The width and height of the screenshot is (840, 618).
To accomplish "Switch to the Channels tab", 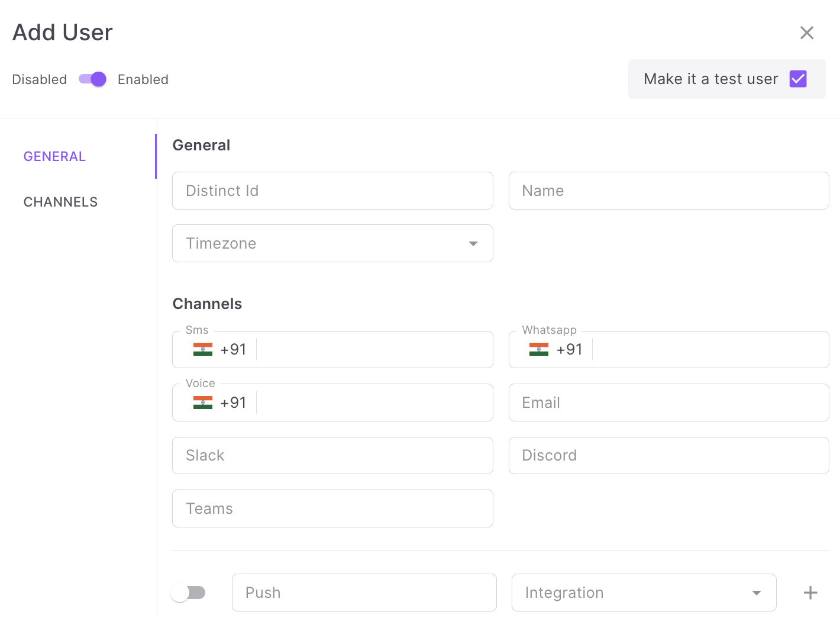I will click(x=60, y=202).
